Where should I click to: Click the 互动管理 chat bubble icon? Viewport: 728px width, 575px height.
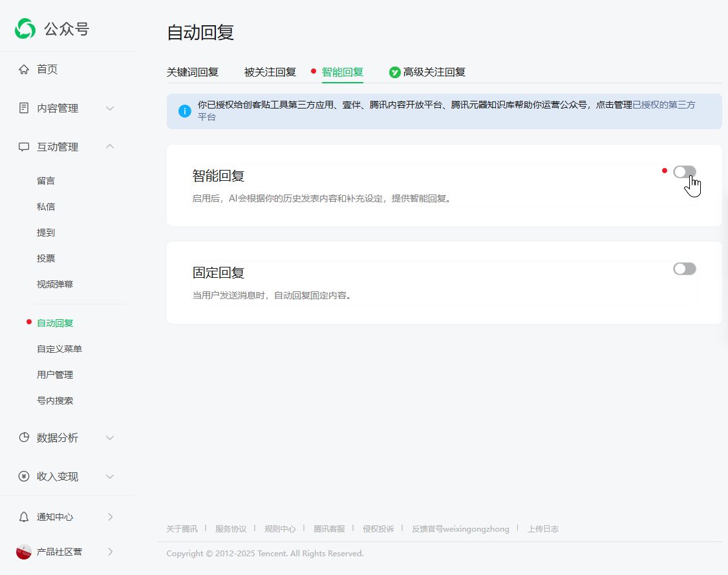coord(24,147)
